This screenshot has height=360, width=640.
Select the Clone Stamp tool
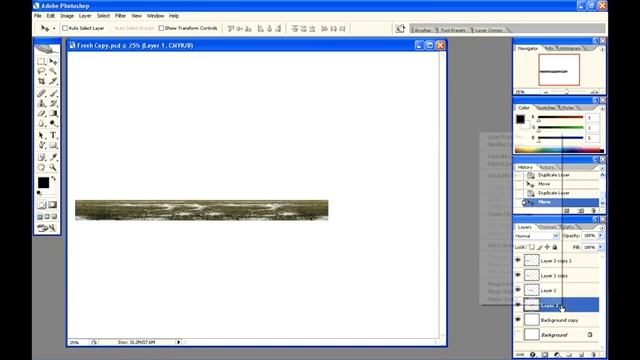pos(41,104)
